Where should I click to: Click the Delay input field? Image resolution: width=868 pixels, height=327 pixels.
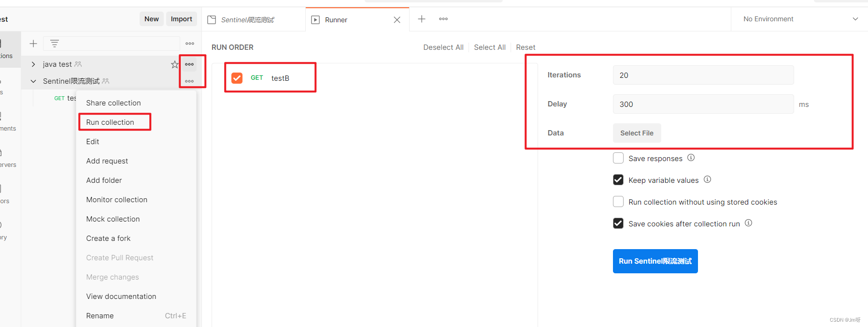[703, 104]
